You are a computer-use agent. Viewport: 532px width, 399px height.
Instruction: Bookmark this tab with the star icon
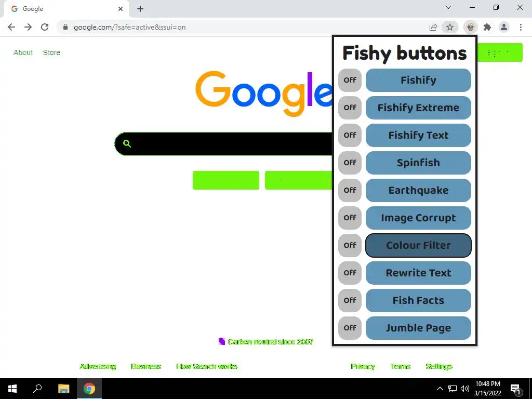tap(450, 27)
